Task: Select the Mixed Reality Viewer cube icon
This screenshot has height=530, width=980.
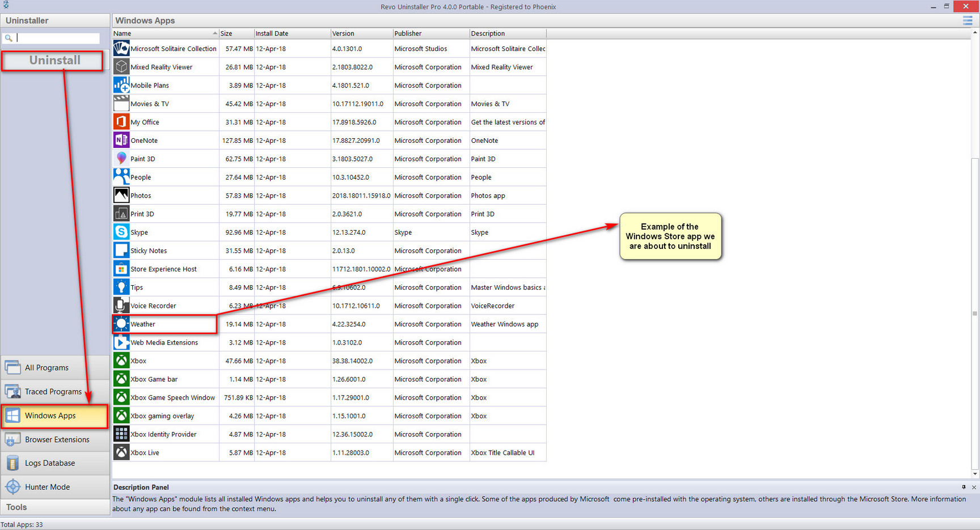Action: pos(121,67)
